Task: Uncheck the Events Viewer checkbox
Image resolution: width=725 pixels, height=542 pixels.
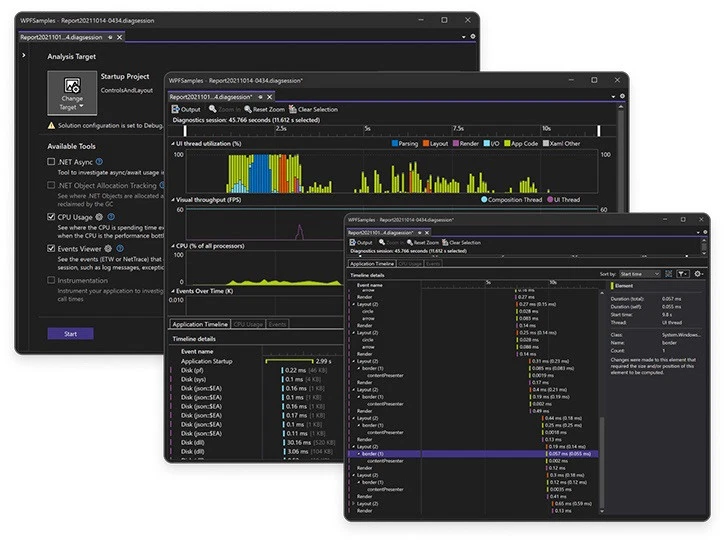Action: point(51,248)
